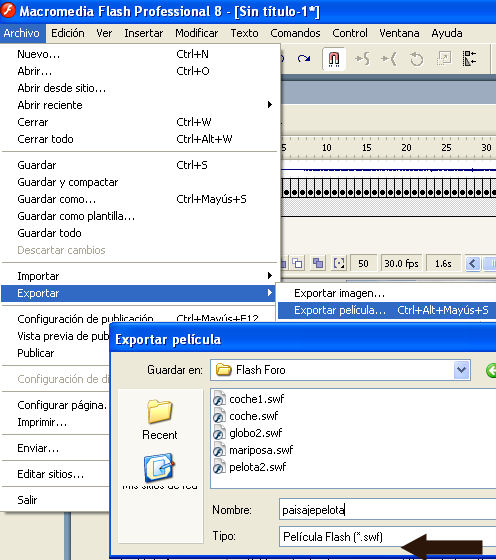
Task: Toggle the Edit Multiple Frames timeline icon
Action: (317, 264)
